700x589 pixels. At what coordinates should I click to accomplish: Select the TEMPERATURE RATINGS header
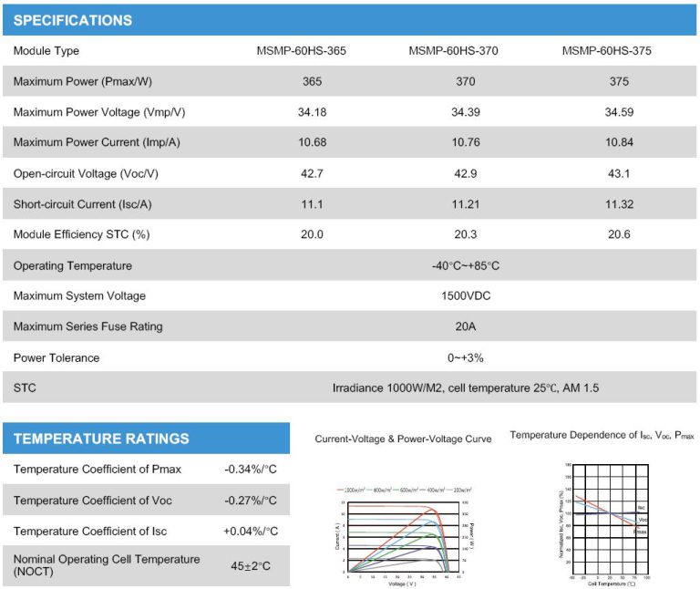101,439
